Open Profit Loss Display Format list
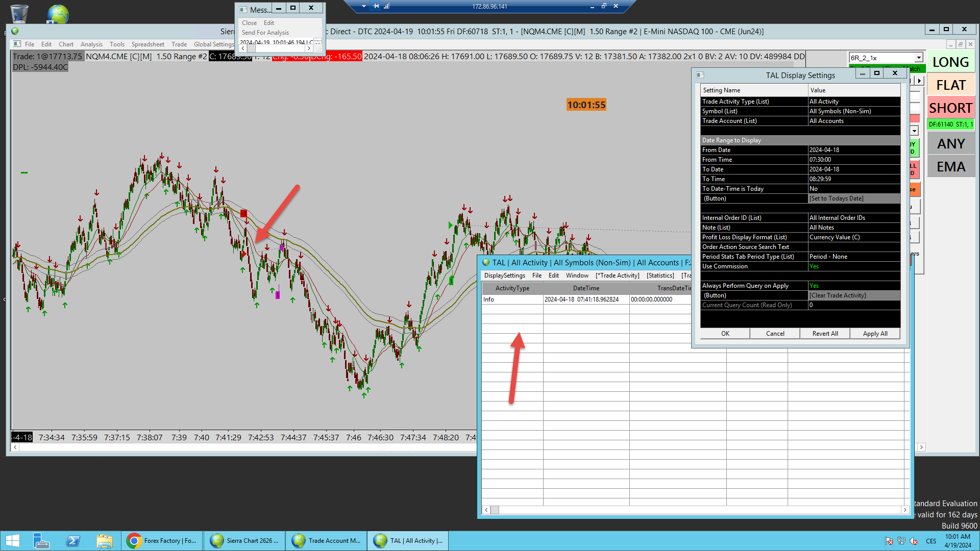980x551 pixels. [853, 237]
